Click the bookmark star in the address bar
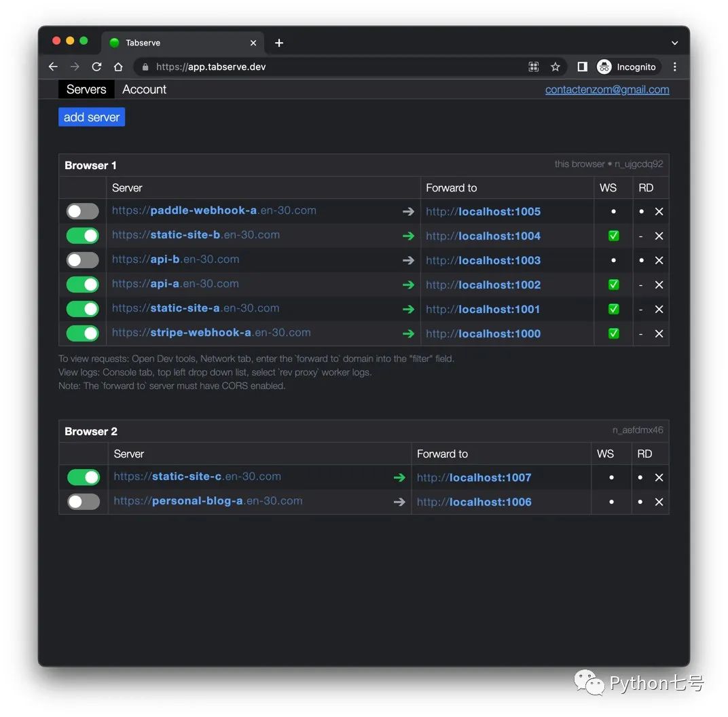The height and width of the screenshot is (717, 728). click(556, 67)
